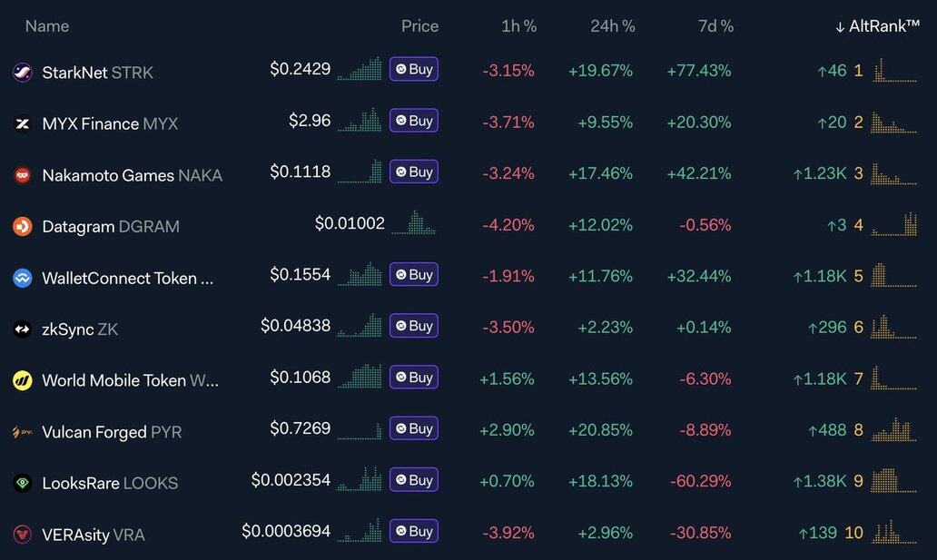Open the zkSync price sparkline chart

(360, 326)
